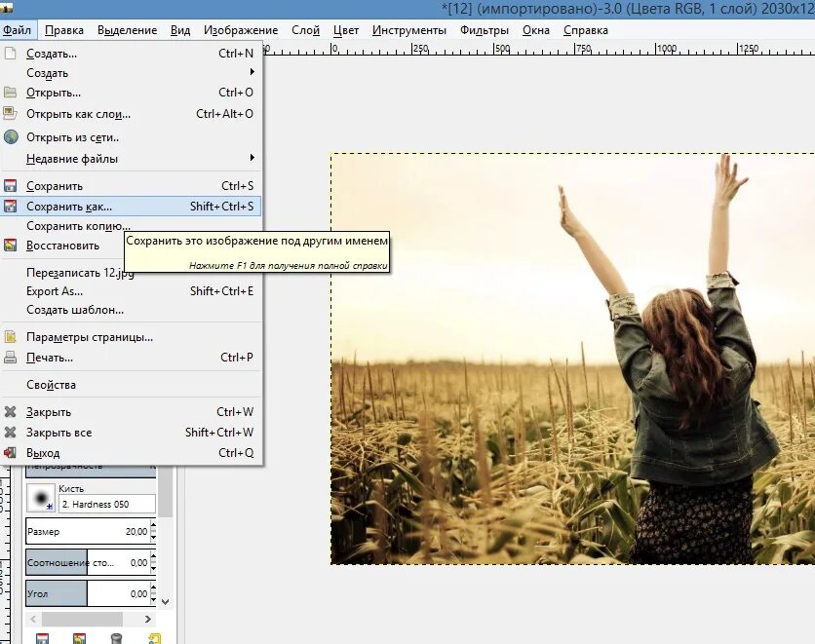Viewport: 815px width, 644px height.
Task: Decrease Угол value with down arrow
Action: click(x=153, y=599)
